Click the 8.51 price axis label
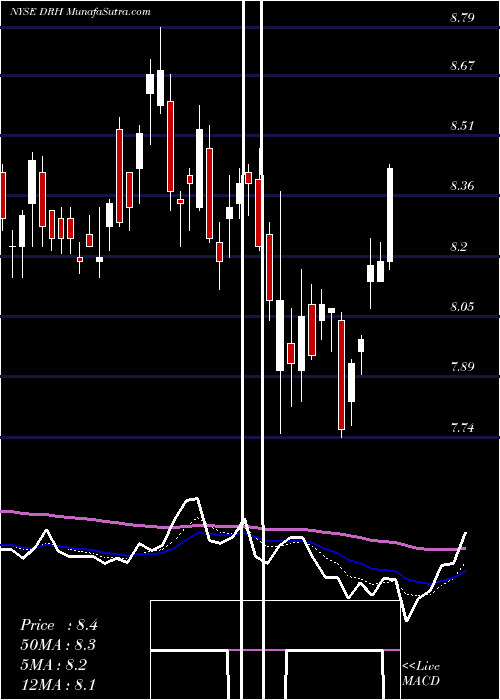The image size is (500, 700). pyautogui.click(x=462, y=126)
